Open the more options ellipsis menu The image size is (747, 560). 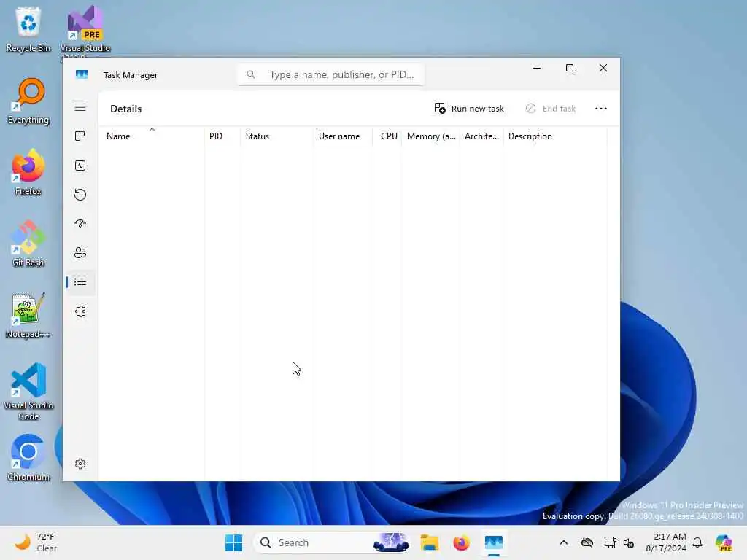pyautogui.click(x=601, y=109)
